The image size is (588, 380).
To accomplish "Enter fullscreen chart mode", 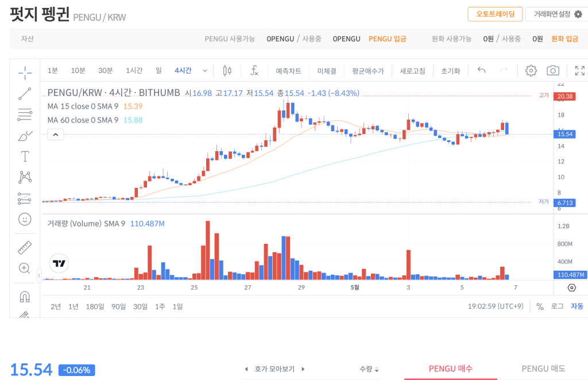I will pos(580,71).
